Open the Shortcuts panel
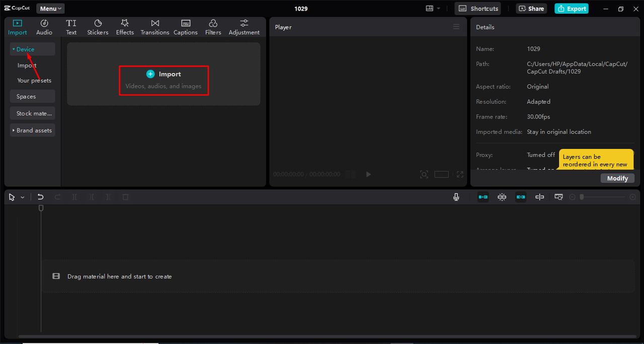The image size is (644, 344). [478, 9]
